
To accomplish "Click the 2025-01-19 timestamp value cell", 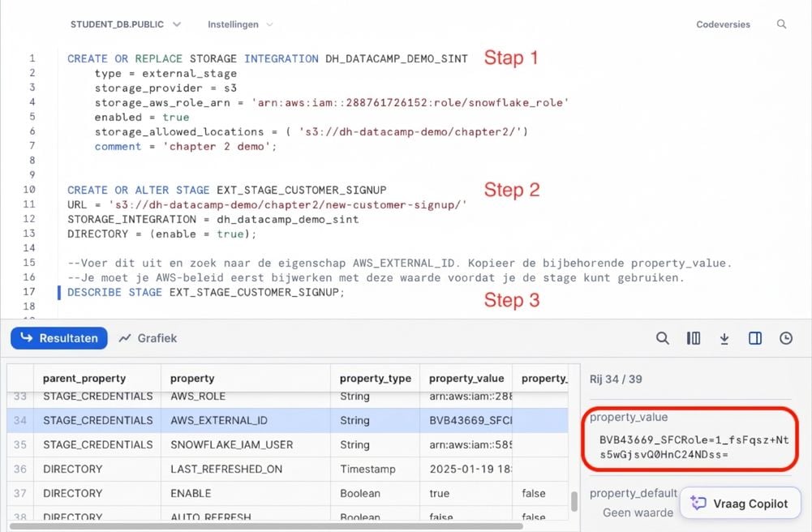I will click(x=466, y=469).
